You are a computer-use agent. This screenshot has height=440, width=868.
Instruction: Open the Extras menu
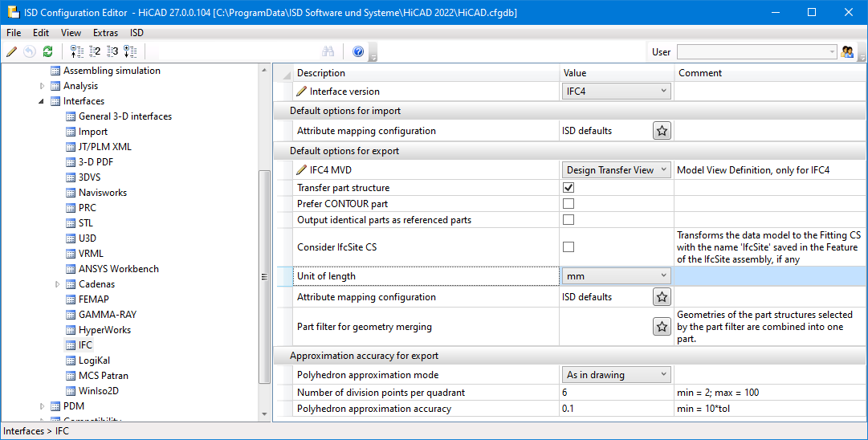105,33
